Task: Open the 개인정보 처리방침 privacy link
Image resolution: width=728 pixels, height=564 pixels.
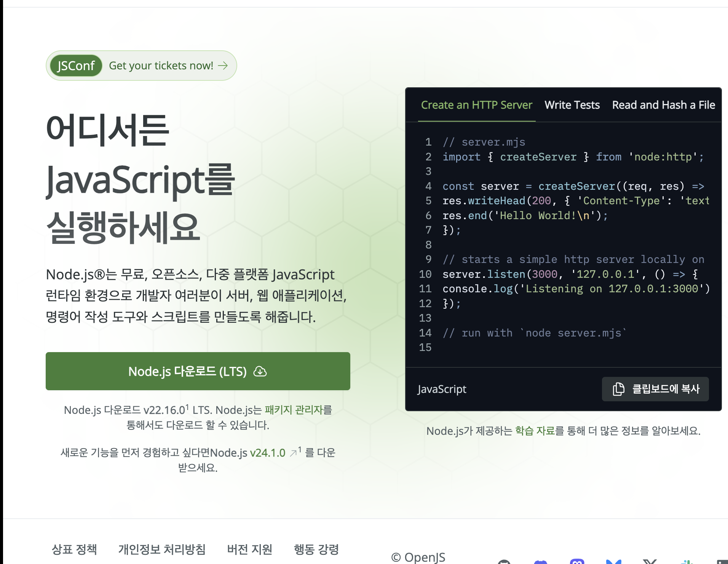Action: 162,549
